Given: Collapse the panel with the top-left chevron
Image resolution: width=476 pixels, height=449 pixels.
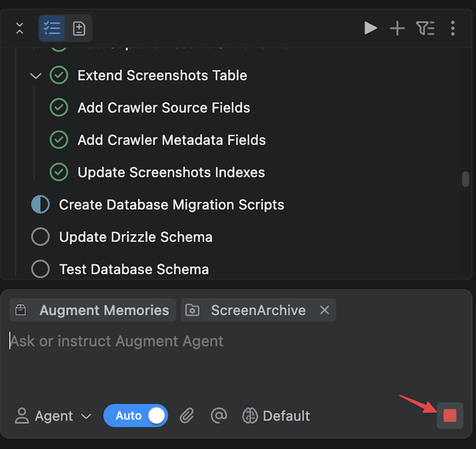Looking at the screenshot, I should pos(20,28).
